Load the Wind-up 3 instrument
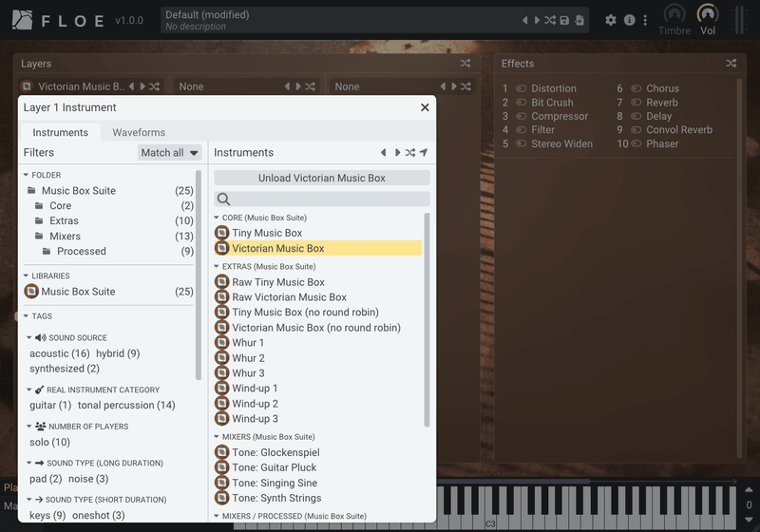Viewport: 760px width, 532px height. click(318, 419)
